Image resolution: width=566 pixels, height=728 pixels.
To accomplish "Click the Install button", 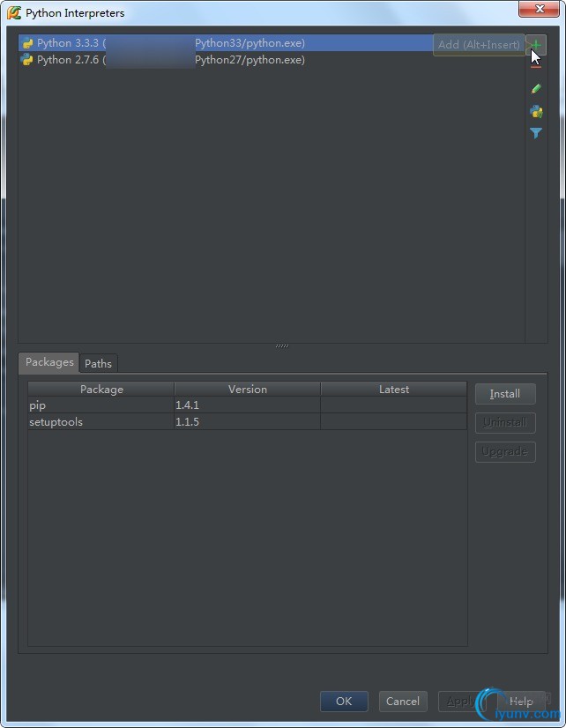I will point(505,394).
